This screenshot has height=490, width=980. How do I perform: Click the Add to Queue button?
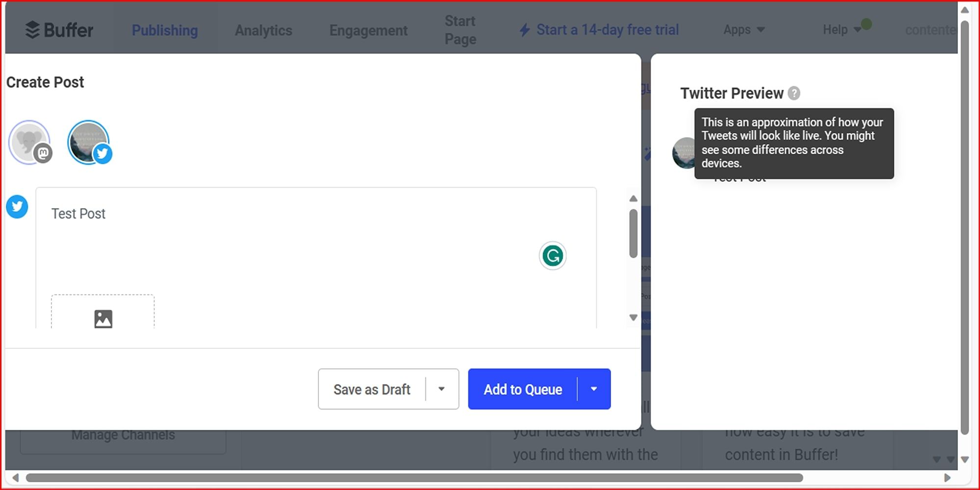[523, 389]
